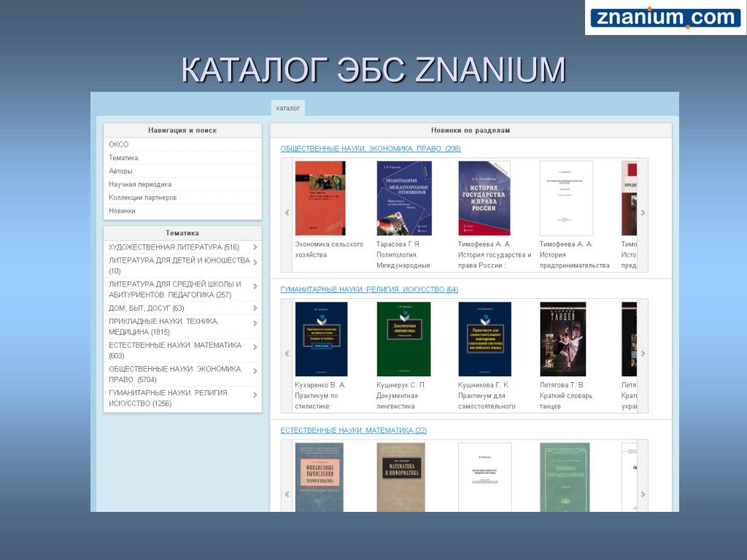The width and height of the screenshot is (747, 560).
Task: Open Документная лингвистика green cover
Action: (403, 339)
